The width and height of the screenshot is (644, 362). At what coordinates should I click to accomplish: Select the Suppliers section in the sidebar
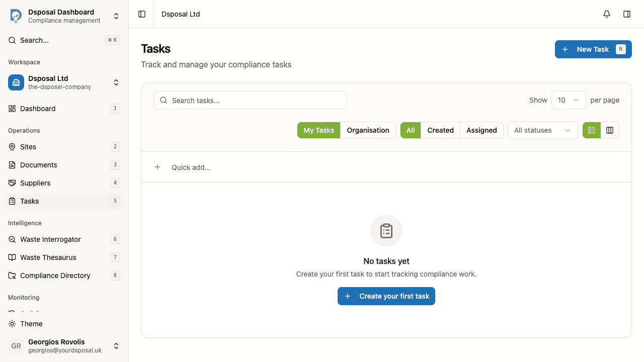click(x=35, y=183)
